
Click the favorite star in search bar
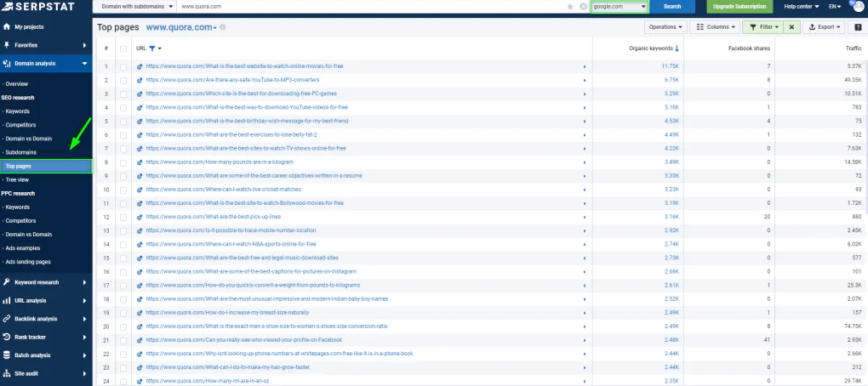[x=570, y=7]
